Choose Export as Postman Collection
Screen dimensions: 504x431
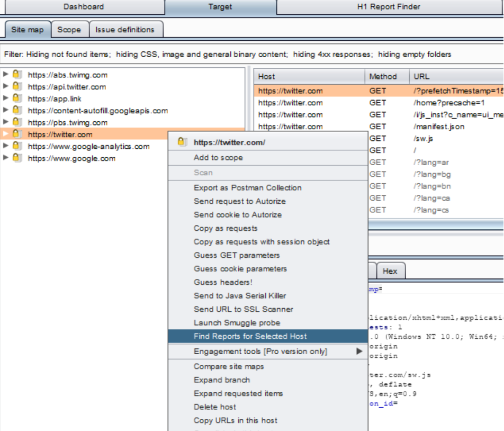click(268, 187)
